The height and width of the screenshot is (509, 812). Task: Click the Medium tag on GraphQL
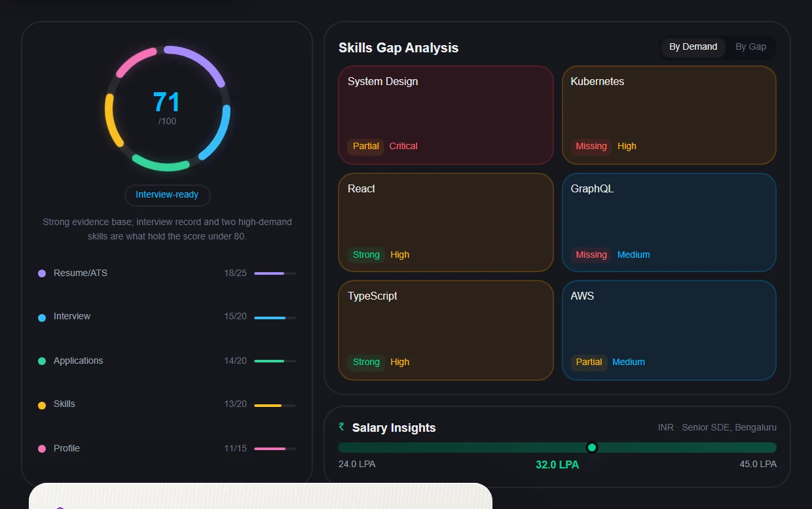tap(634, 254)
